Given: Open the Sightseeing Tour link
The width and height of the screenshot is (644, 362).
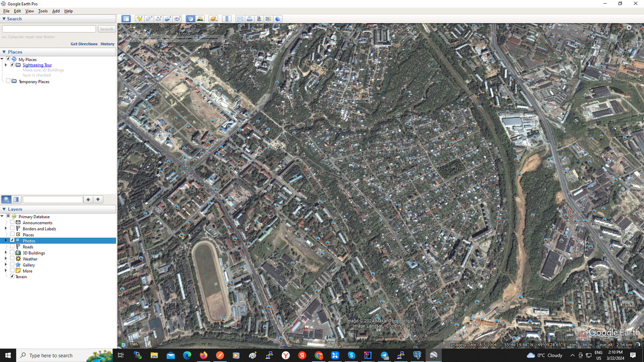Looking at the screenshot, I should pyautogui.click(x=37, y=65).
